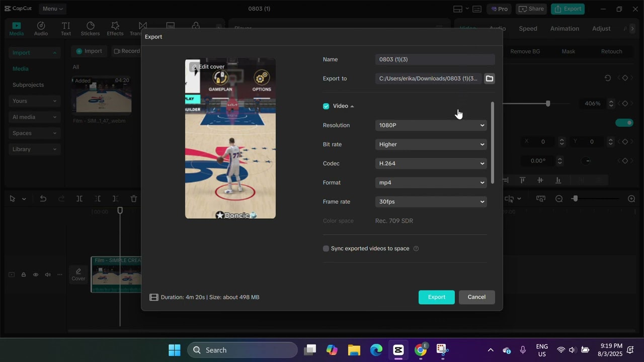Click the Windows taskbar Search box

(243, 350)
